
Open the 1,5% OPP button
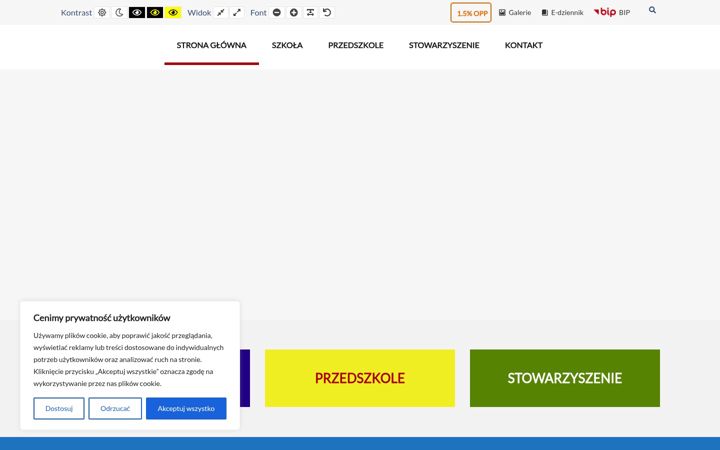(x=471, y=13)
